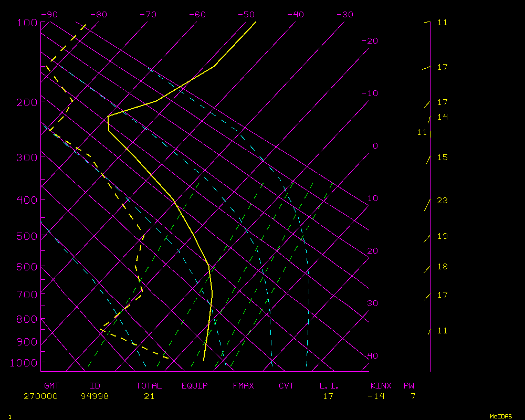This screenshot has width=525, height=420.
Task: Click the McIDAS label in bottom corner
Action: click(x=501, y=416)
